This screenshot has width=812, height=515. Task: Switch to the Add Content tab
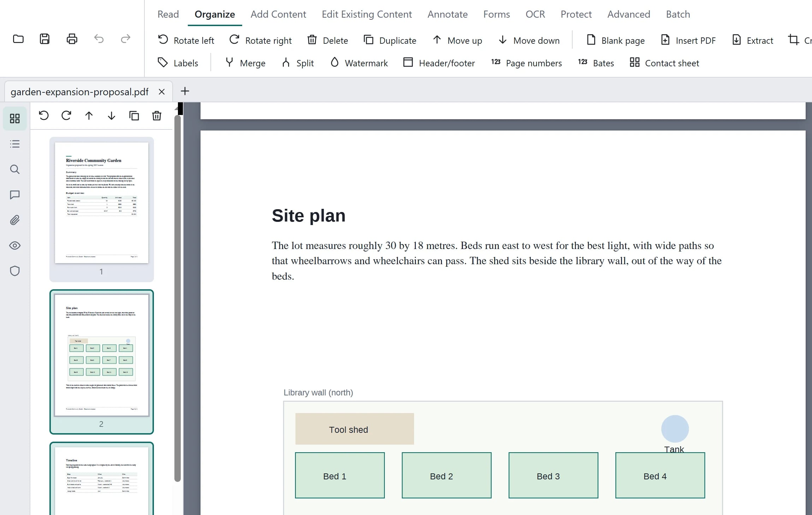coord(278,14)
